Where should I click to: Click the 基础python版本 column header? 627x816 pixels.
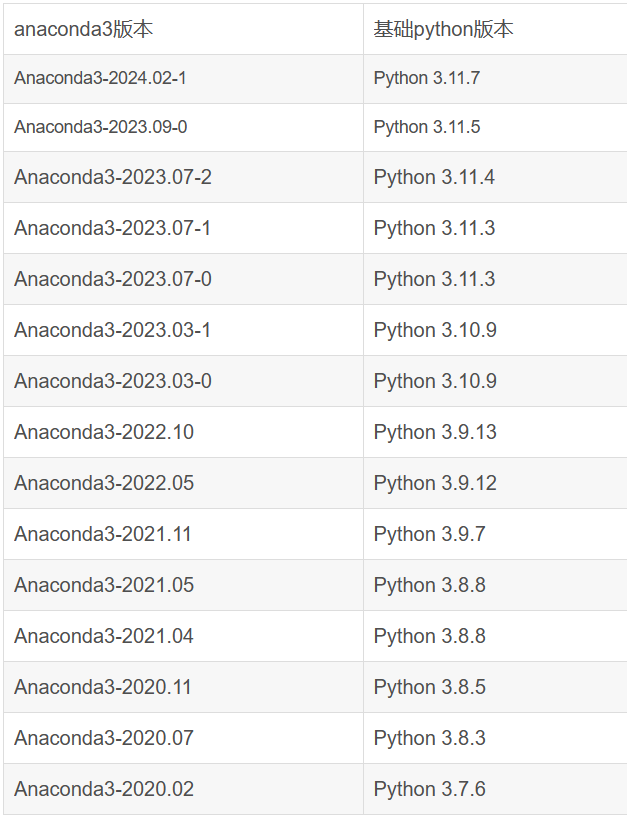point(443,29)
